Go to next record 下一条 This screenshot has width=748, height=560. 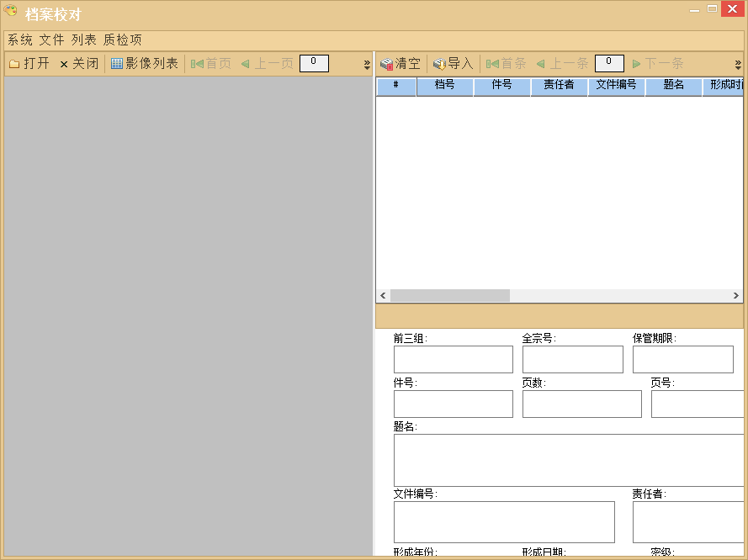tap(657, 63)
